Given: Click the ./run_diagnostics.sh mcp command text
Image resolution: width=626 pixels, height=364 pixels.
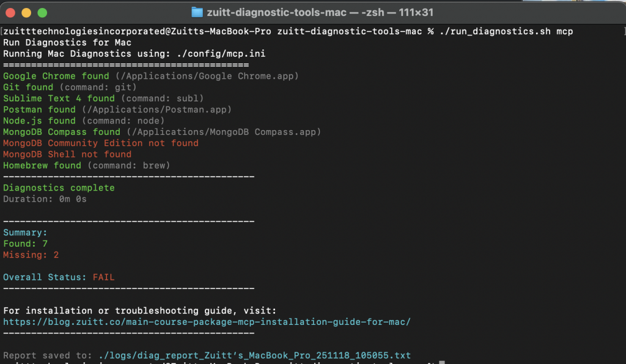Looking at the screenshot, I should (506, 31).
